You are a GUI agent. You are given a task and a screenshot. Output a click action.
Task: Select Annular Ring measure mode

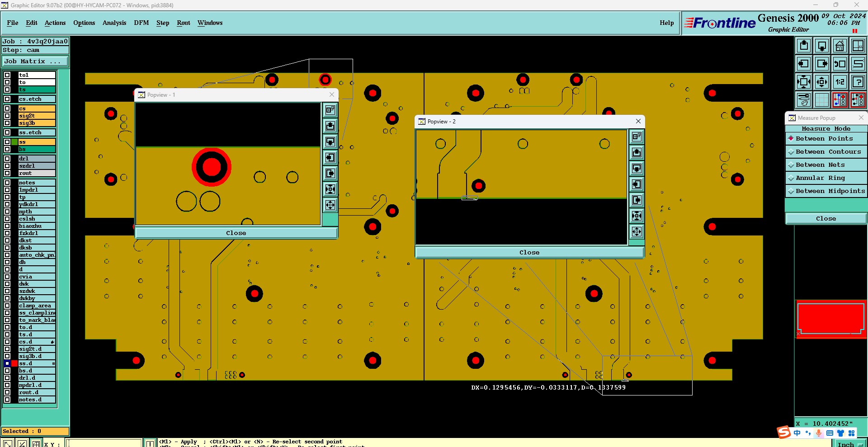pyautogui.click(x=826, y=178)
